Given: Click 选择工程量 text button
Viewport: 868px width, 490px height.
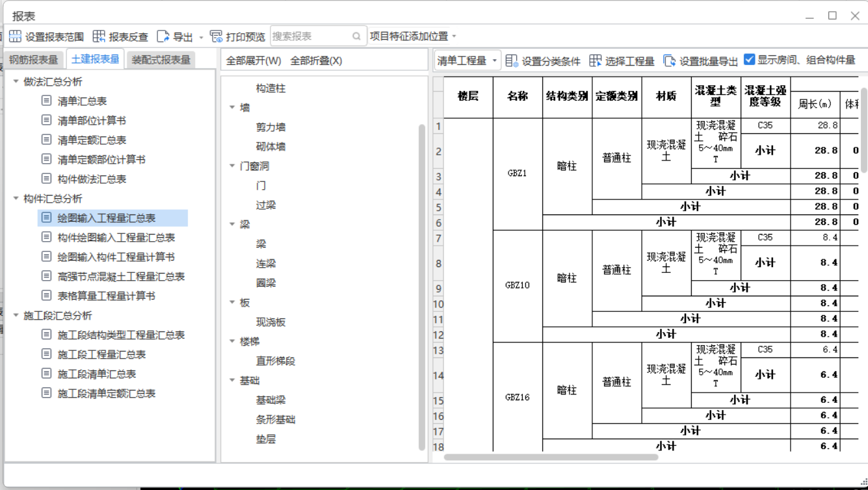Looking at the screenshot, I should coord(630,61).
